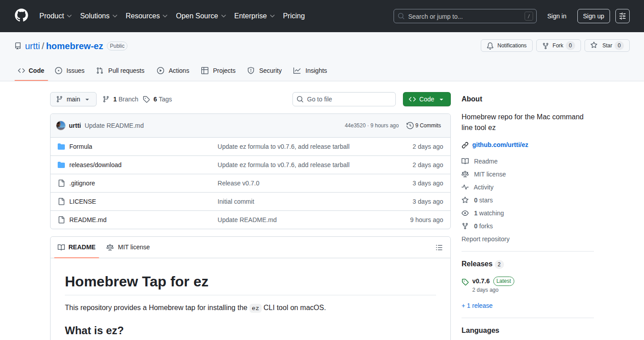
Task: Open the Actions tab
Action: coord(173,71)
